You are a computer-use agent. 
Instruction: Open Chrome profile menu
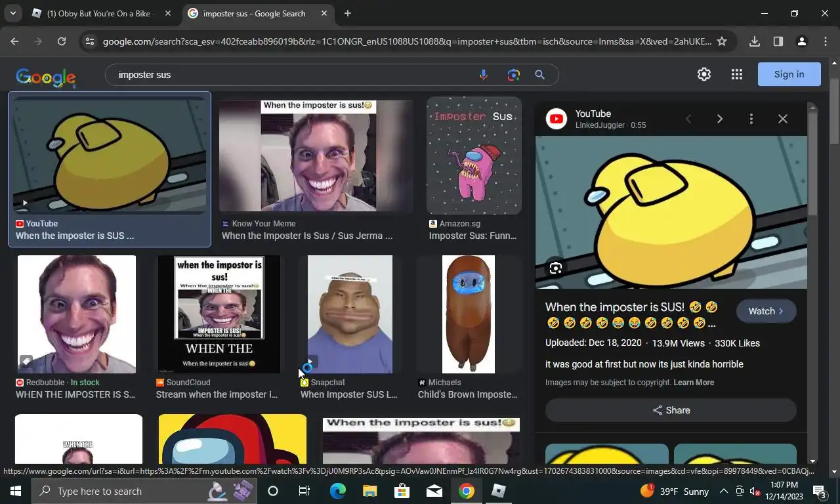coord(801,41)
